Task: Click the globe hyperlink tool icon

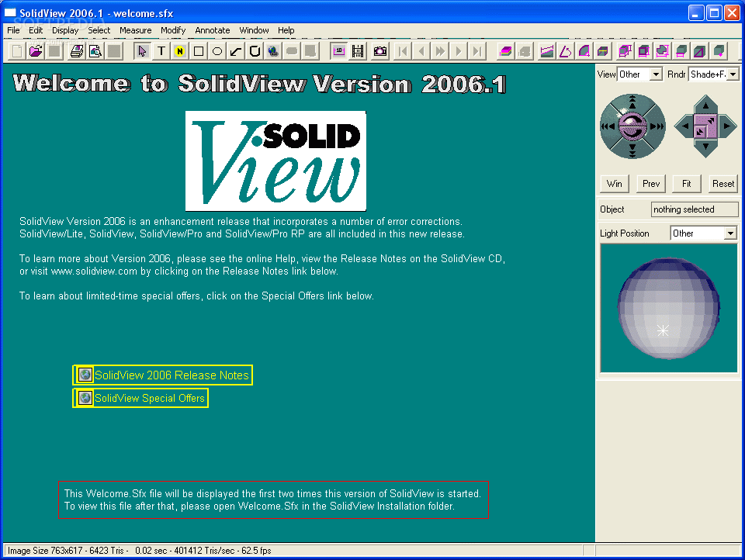Action: coord(273,51)
